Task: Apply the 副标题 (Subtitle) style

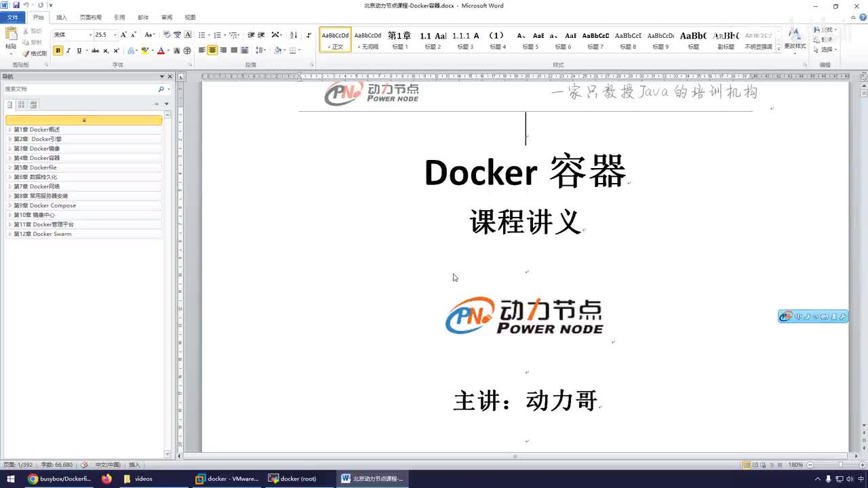Action: (726, 39)
